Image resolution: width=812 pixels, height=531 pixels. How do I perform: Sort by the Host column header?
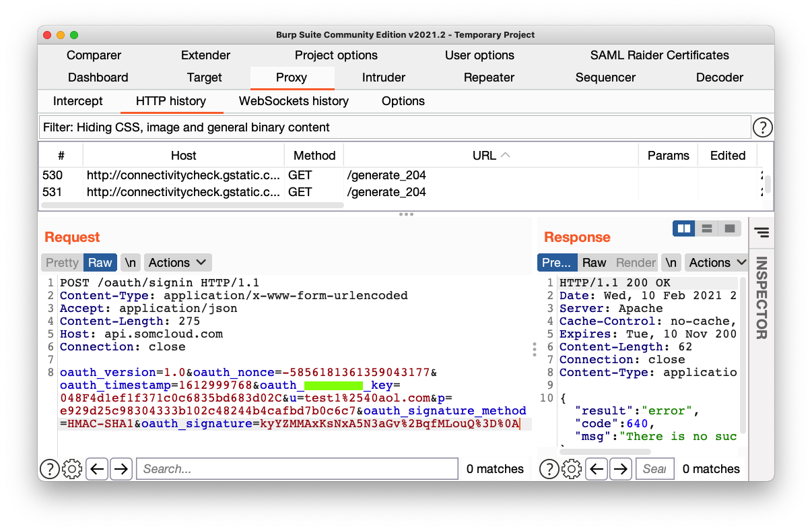pyautogui.click(x=183, y=156)
